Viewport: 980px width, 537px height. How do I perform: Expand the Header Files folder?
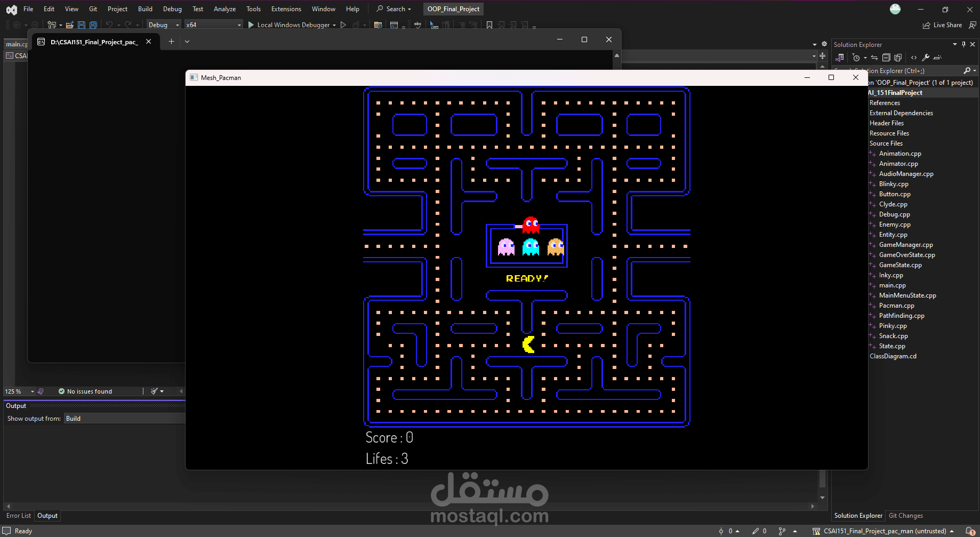pos(887,123)
